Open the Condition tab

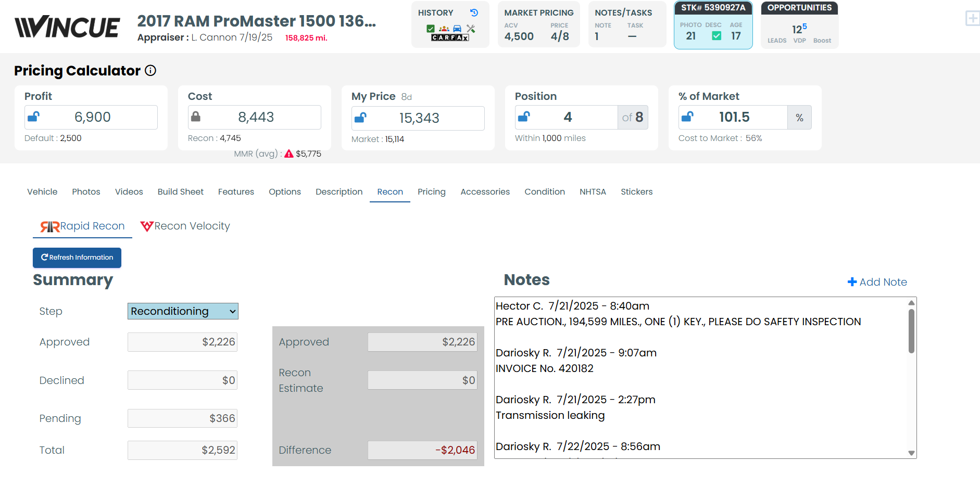[x=545, y=191]
